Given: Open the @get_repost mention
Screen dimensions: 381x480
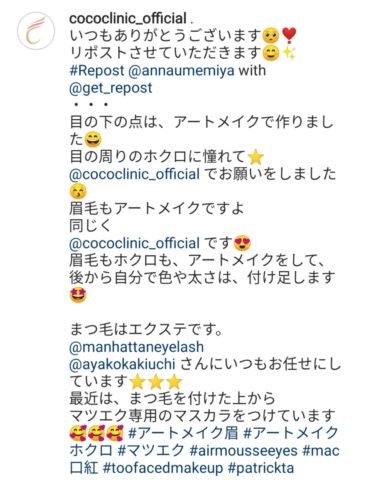Looking at the screenshot, I should [x=111, y=88].
